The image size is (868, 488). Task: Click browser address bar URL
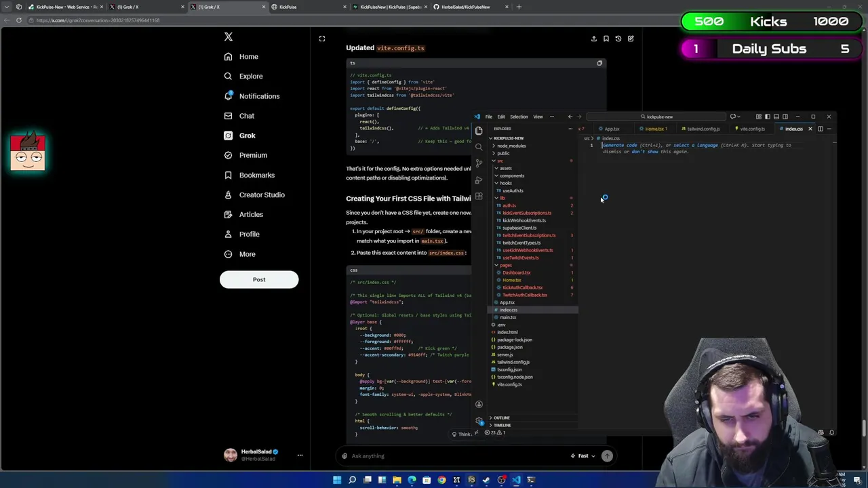click(98, 20)
